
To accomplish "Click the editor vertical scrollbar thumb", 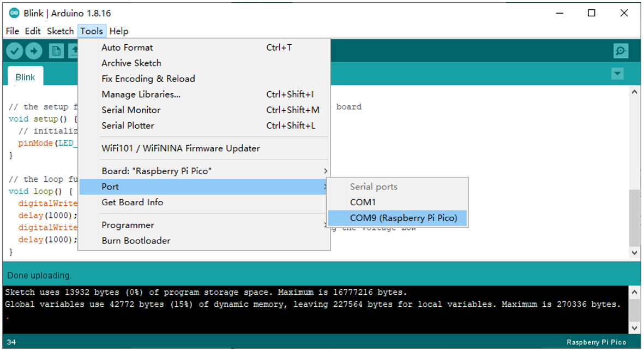I will point(635,218).
